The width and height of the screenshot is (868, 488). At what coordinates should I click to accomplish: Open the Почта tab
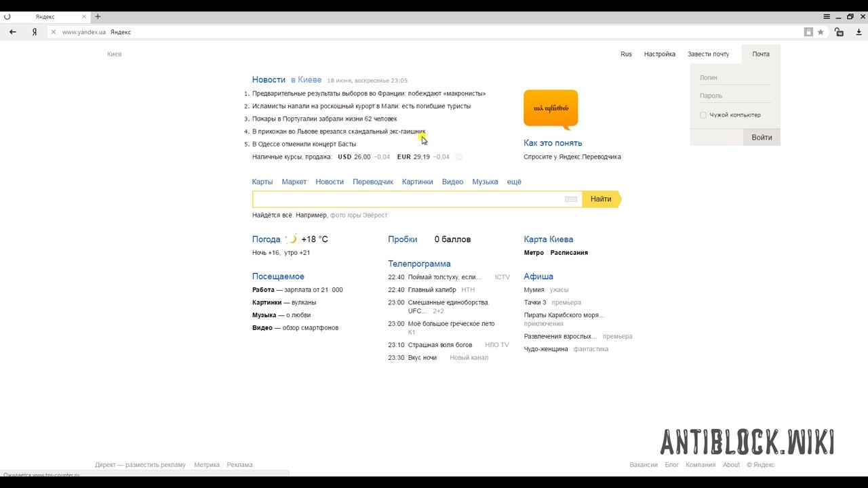761,54
